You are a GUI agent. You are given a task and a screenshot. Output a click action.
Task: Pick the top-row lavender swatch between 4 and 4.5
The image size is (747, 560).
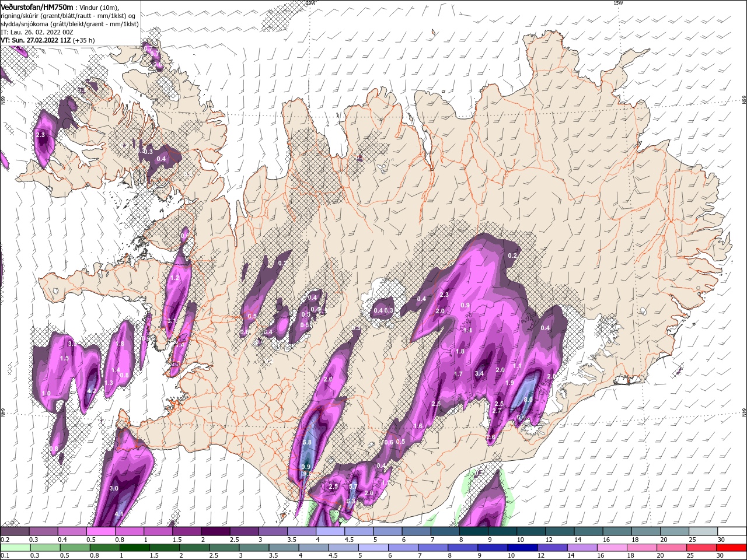pyautogui.click(x=330, y=531)
